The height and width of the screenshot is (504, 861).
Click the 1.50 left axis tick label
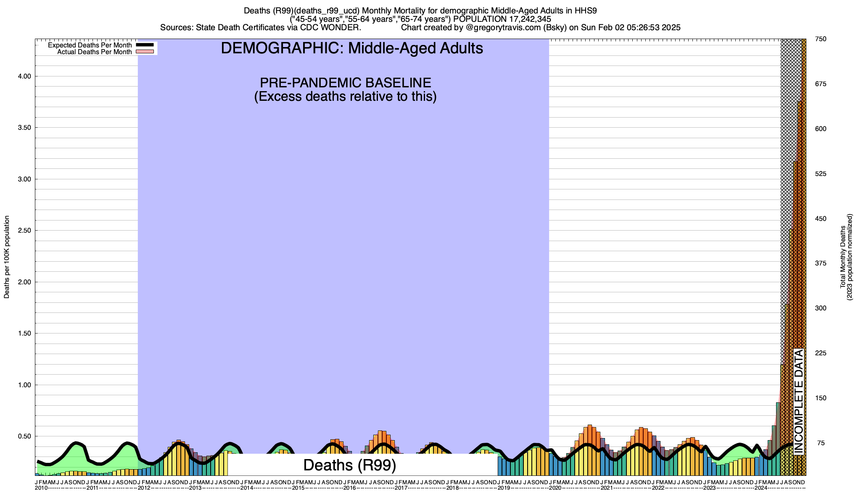24,333
